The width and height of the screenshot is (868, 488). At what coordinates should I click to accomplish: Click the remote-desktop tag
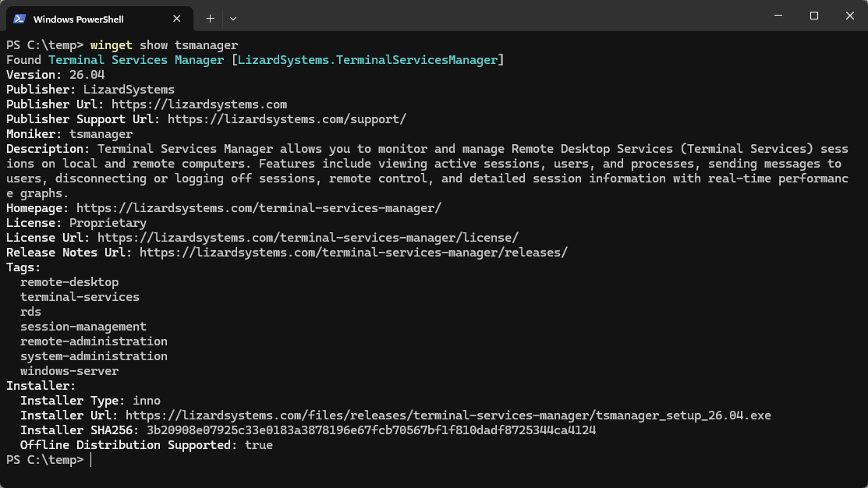pos(69,282)
